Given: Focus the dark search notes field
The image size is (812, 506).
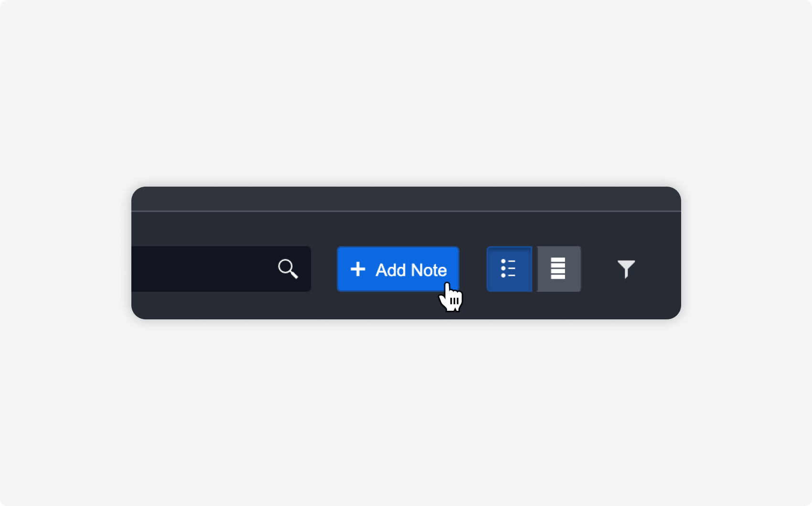Looking at the screenshot, I should point(221,269).
